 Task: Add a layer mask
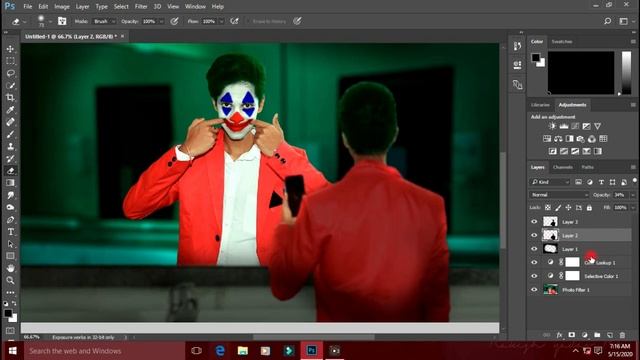(571, 335)
